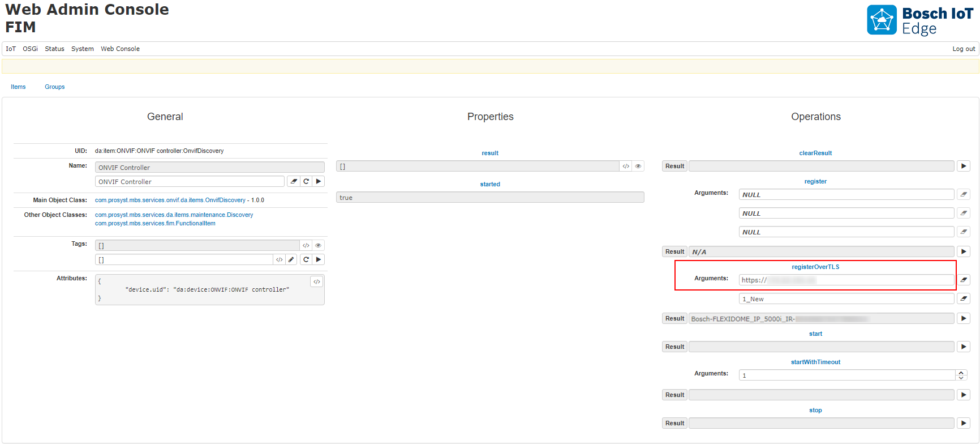This screenshot has height=444, width=980.
Task: Clear the https:// argument with eraser icon
Action: tap(963, 280)
